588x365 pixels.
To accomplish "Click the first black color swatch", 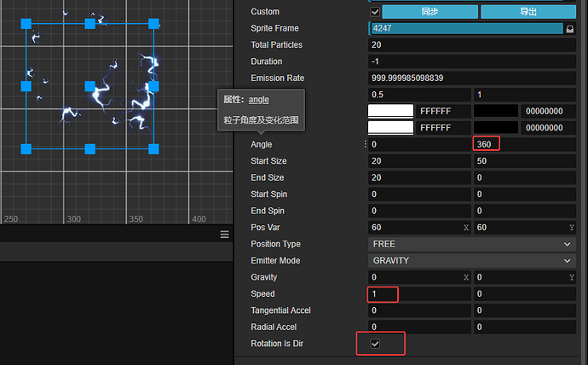I will click(x=496, y=111).
